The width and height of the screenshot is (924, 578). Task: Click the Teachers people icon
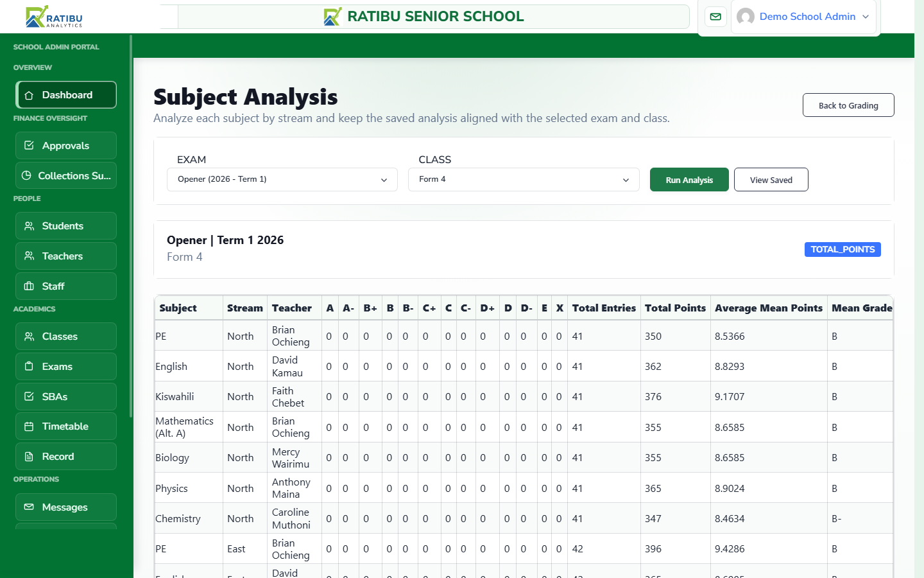29,256
